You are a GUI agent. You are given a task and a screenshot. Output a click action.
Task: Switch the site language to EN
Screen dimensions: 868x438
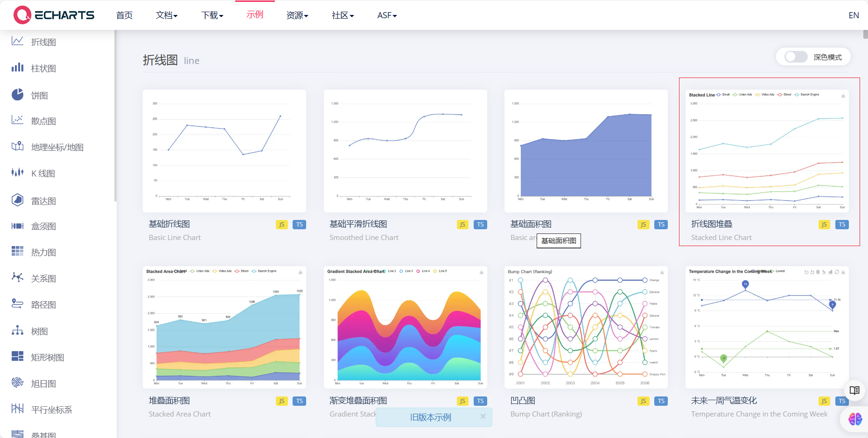(x=854, y=15)
